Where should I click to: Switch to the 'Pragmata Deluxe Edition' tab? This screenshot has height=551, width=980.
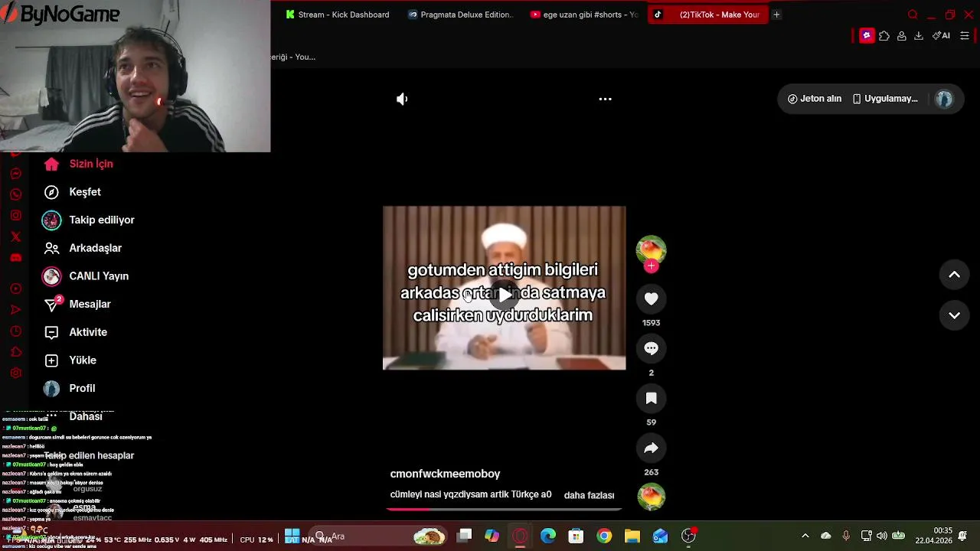click(461, 15)
